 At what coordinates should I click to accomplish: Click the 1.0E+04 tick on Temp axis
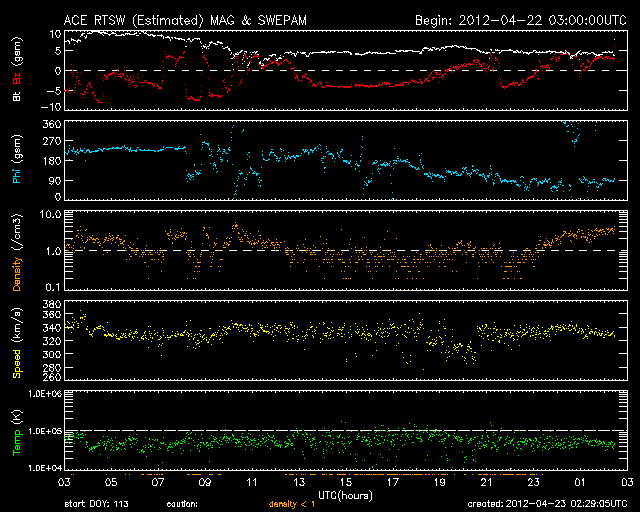click(x=45, y=467)
